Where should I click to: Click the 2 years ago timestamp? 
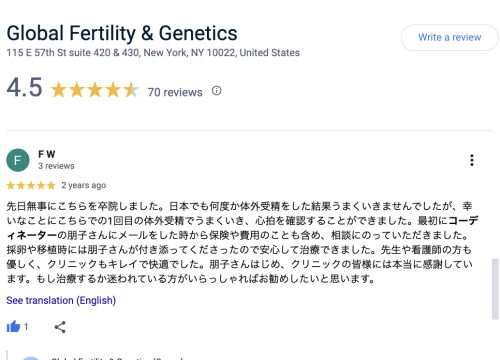(84, 185)
